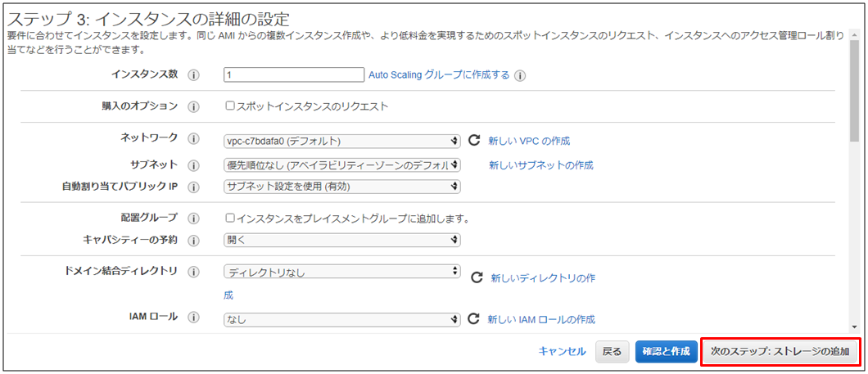Screen dimensions: 868x374
Task: Click Auto Scaling グループに作成する link
Action: click(439, 74)
